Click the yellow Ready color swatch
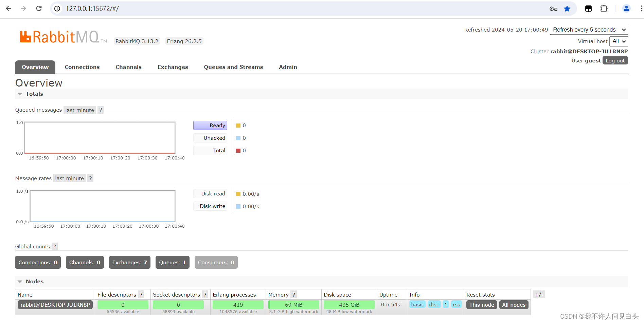644x323 pixels. (x=238, y=126)
